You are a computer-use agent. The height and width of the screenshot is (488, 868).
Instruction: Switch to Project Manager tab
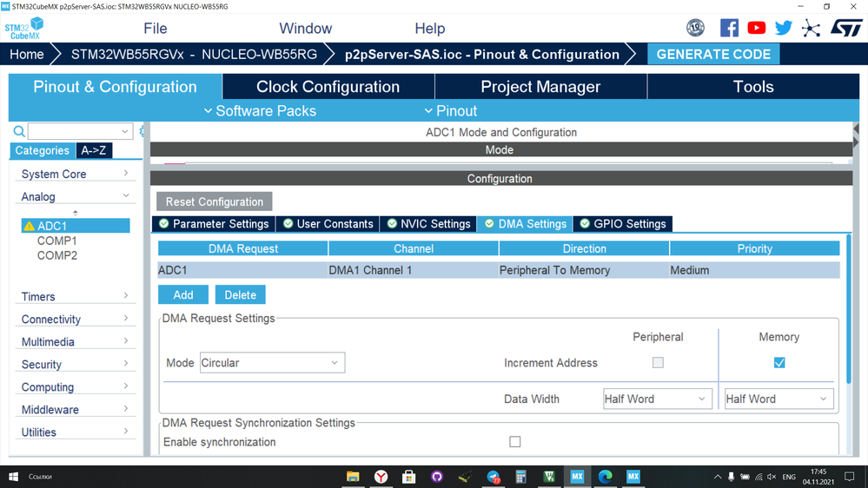pyautogui.click(x=540, y=87)
